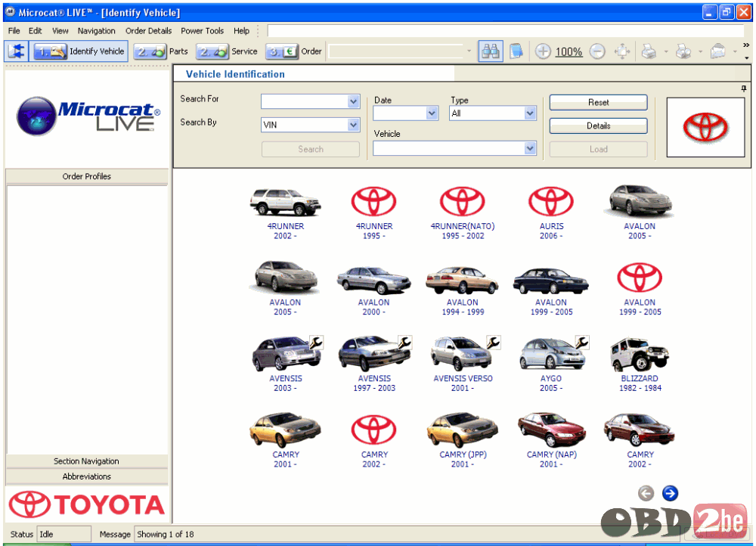Image resolution: width=756 pixels, height=546 pixels.
Task: Choose the AVALON 1994 - 1999 tile
Action: (x=463, y=290)
